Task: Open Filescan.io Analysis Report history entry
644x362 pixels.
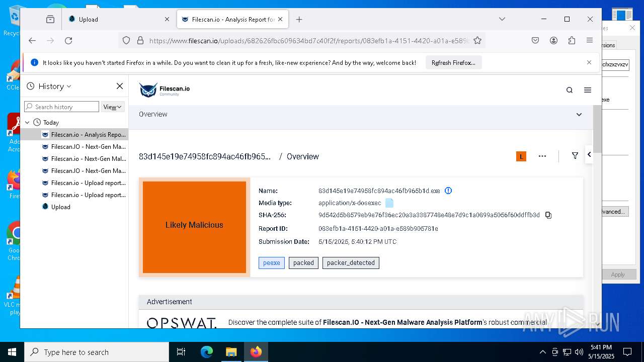Action: (74, 135)
